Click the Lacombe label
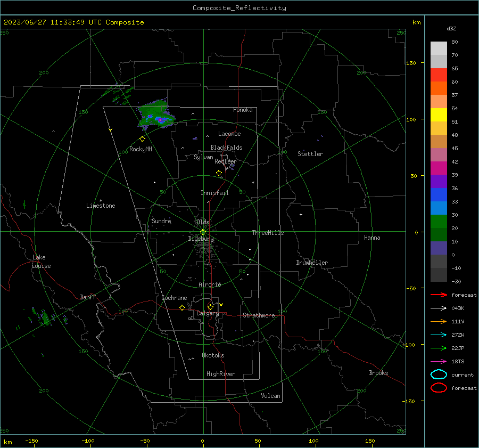The image size is (479, 448). tap(229, 134)
